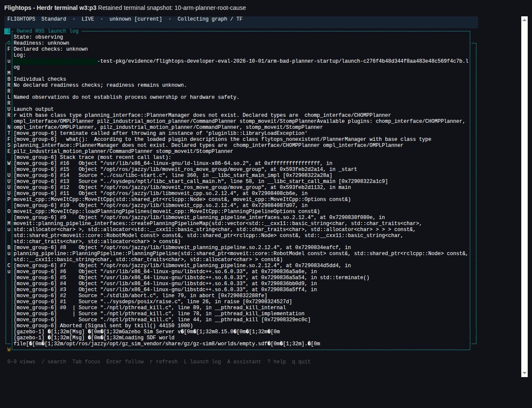Click the 'Flightops - Herdr terminal w3:p3' title
Screen dimensions: 532x408
[50, 8]
